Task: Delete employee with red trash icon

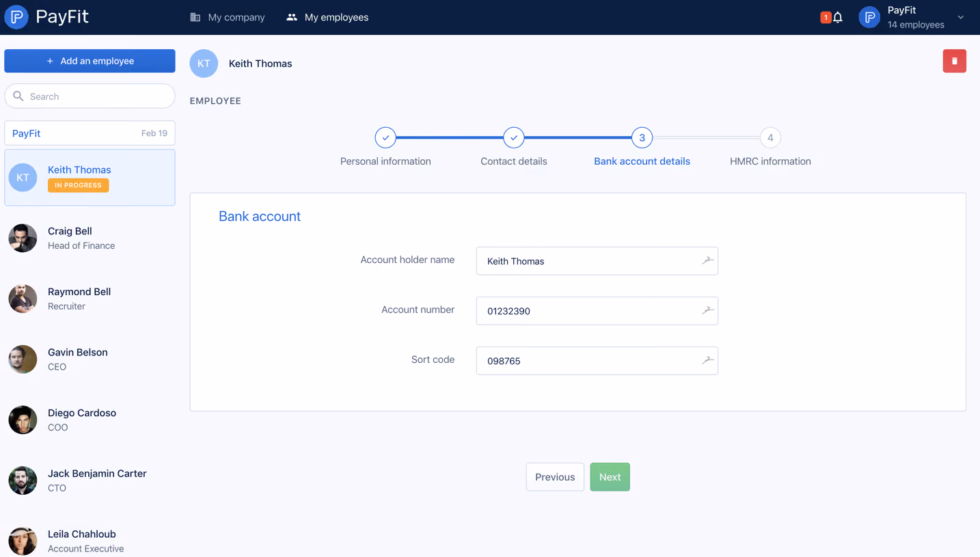Action: [x=955, y=61]
